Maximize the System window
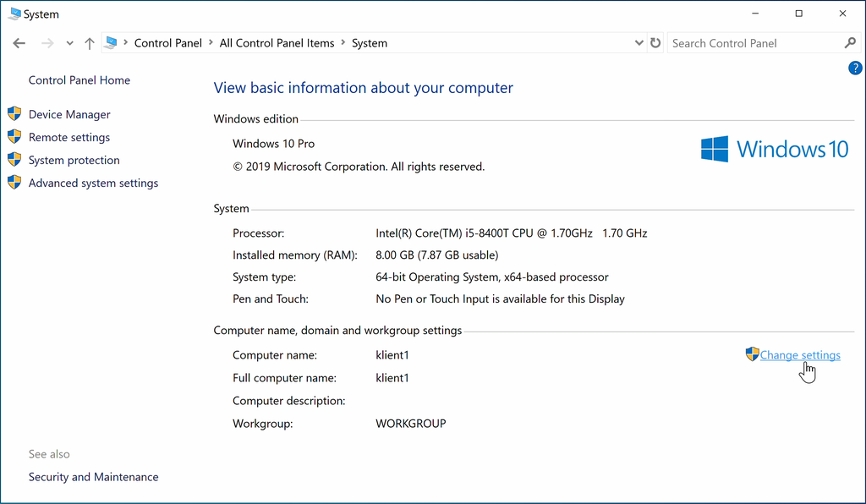This screenshot has height=504, width=866. (798, 14)
